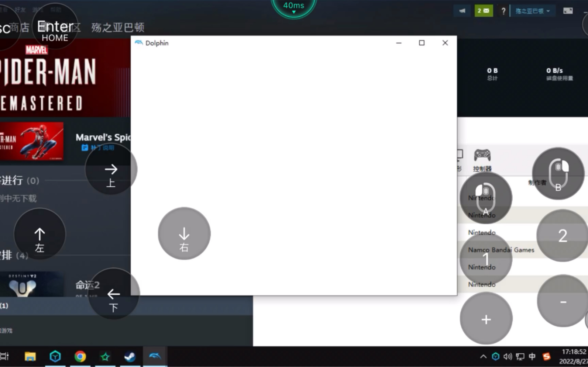Tap the left mouse overlay button A
Screen dimensions: 588x367
pyautogui.click(x=486, y=198)
